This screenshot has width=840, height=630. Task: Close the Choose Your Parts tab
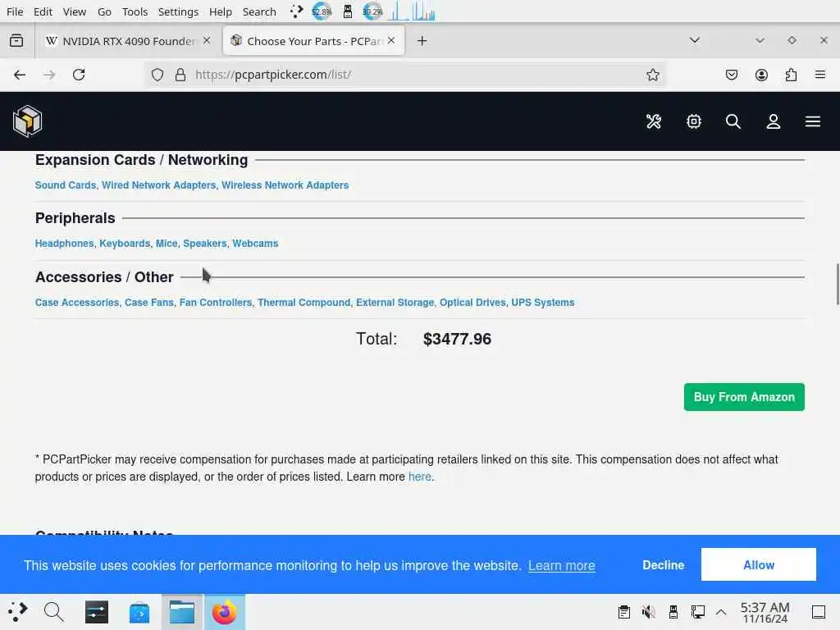pyautogui.click(x=391, y=41)
